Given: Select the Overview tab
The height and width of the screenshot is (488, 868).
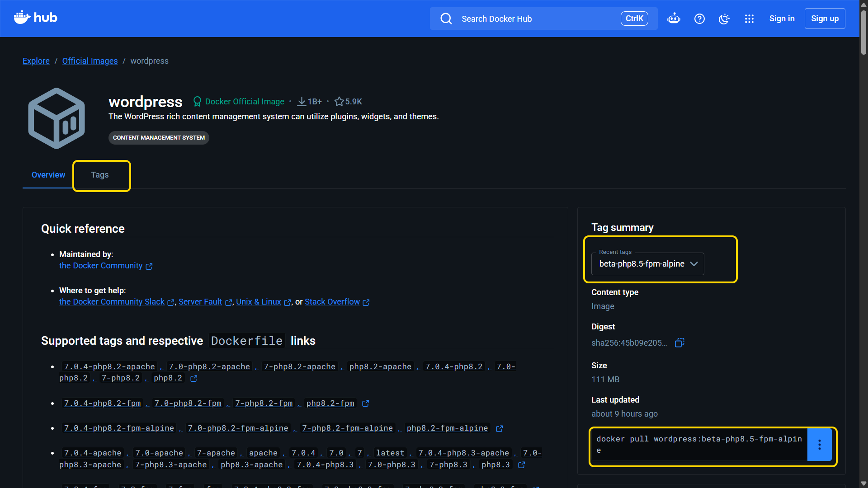Looking at the screenshot, I should pyautogui.click(x=48, y=175).
